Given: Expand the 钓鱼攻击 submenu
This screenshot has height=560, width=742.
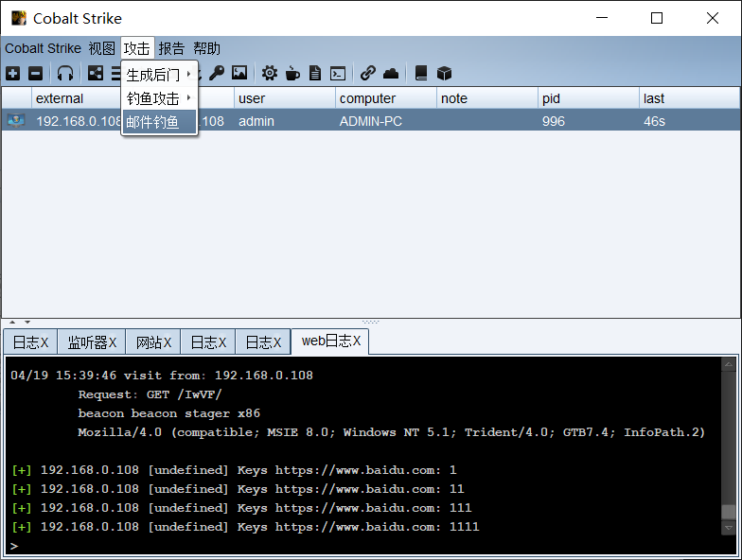Looking at the screenshot, I should click(159, 98).
